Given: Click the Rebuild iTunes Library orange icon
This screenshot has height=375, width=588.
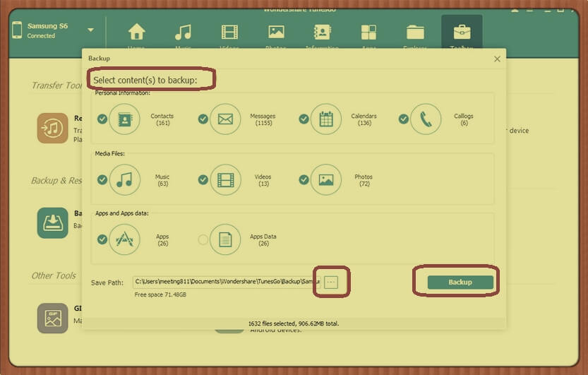Looking at the screenshot, I should (52, 129).
